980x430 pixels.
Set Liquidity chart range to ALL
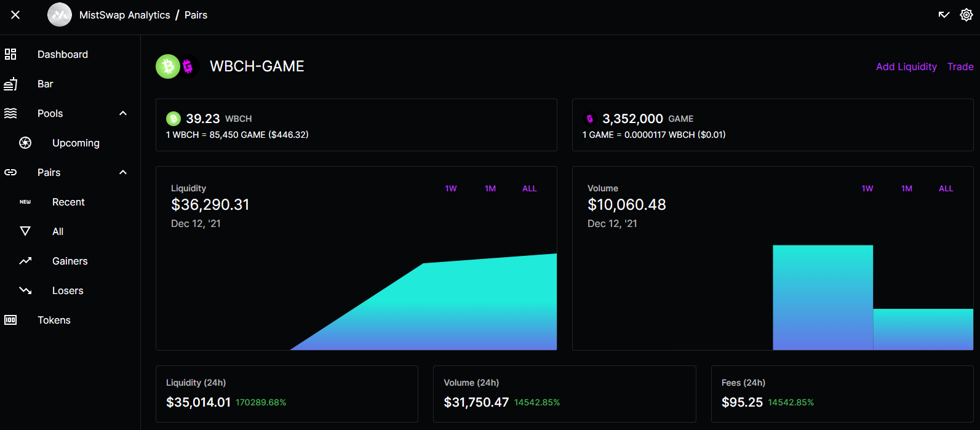pyautogui.click(x=530, y=189)
